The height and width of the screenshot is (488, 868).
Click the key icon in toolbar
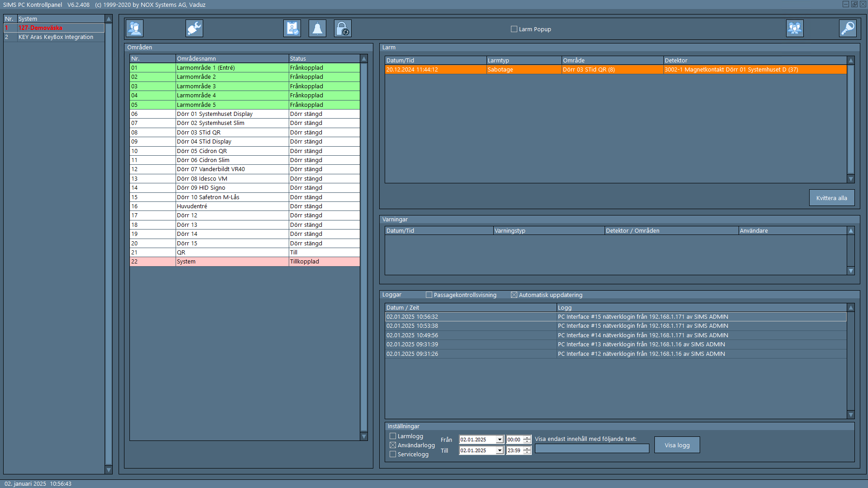point(848,29)
